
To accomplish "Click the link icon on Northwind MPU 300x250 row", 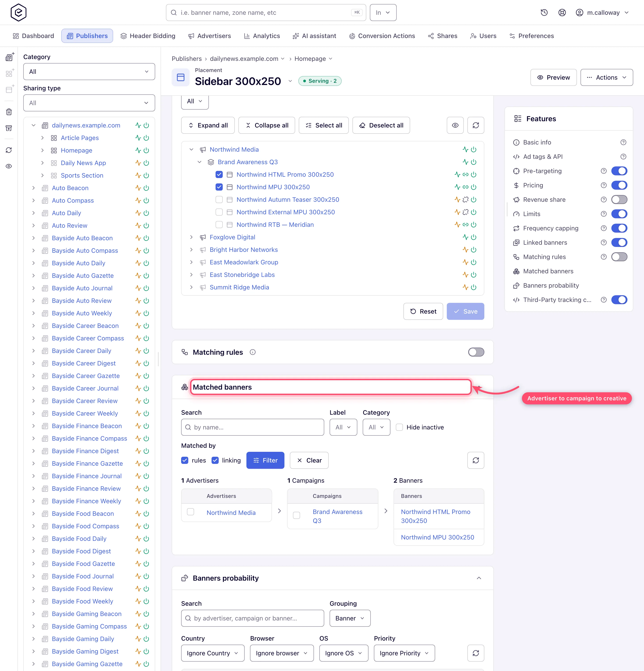I will (465, 187).
